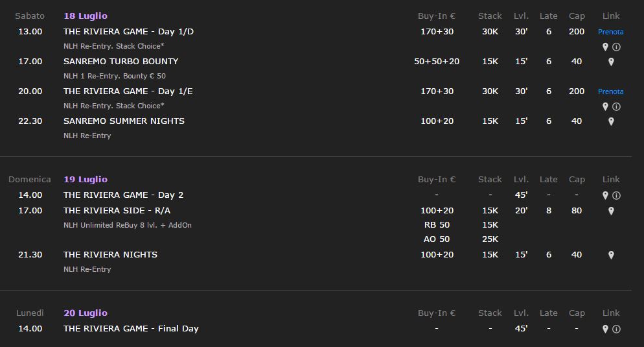Show info icon for Riviera Game Final Day
This screenshot has width=644, height=347.
(x=617, y=329)
